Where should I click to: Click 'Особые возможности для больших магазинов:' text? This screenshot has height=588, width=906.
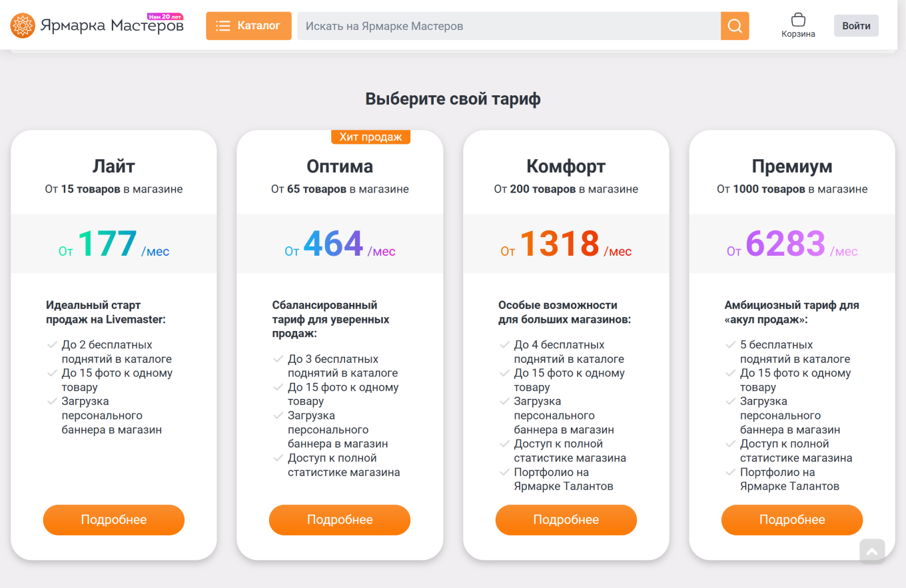564,312
